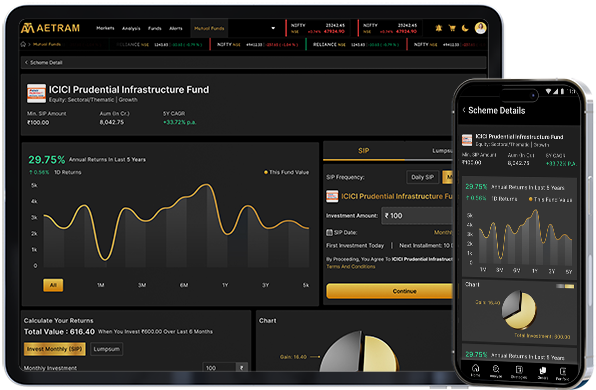Open the Funds menu
The height and width of the screenshot is (390, 596).
155,29
